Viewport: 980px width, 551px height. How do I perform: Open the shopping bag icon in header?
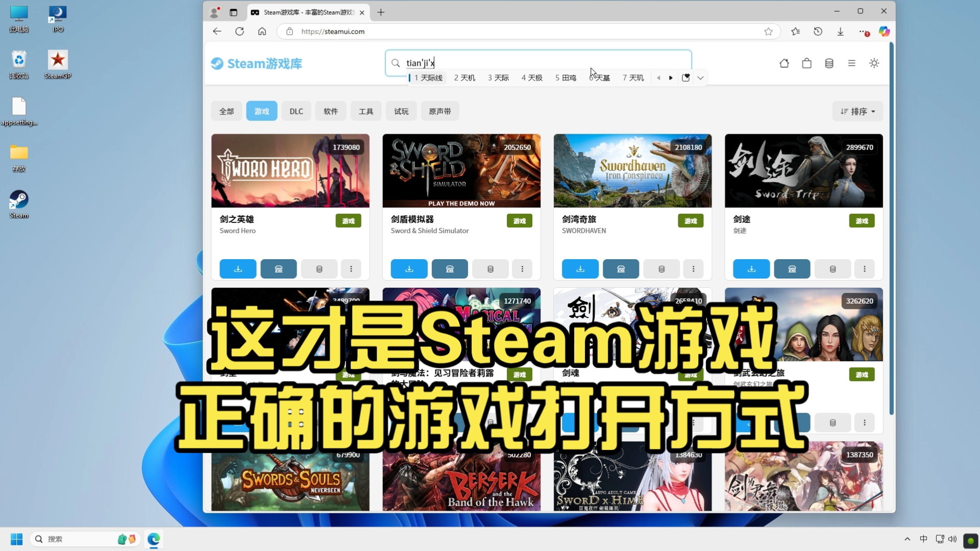coord(806,63)
